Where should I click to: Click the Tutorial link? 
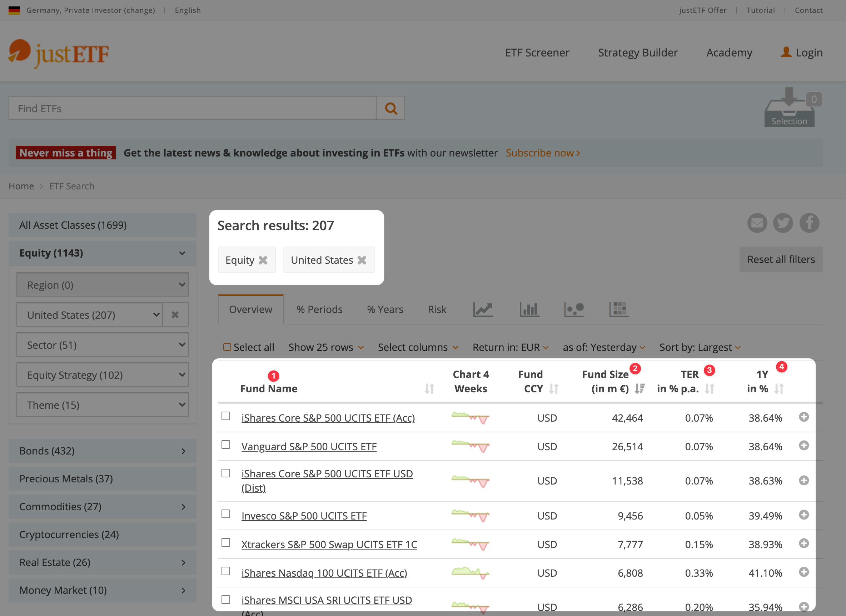tap(761, 10)
